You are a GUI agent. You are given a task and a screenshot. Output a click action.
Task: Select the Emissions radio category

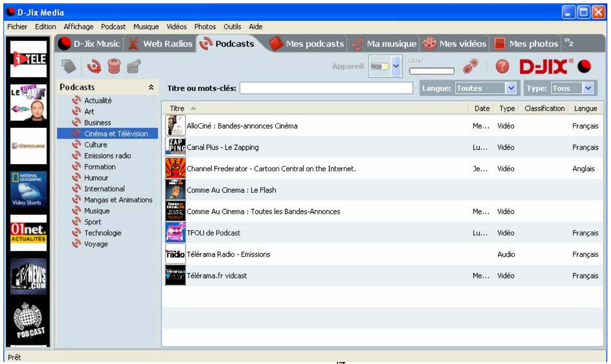108,155
